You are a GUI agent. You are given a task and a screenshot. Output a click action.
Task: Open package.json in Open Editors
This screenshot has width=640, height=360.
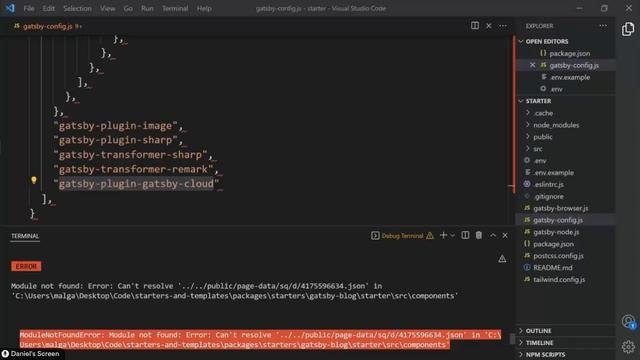[569, 53]
